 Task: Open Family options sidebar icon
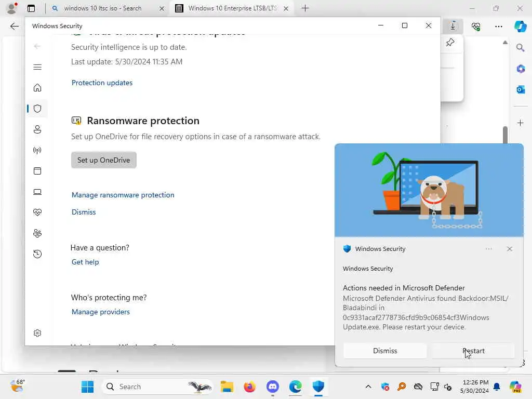[37, 233]
